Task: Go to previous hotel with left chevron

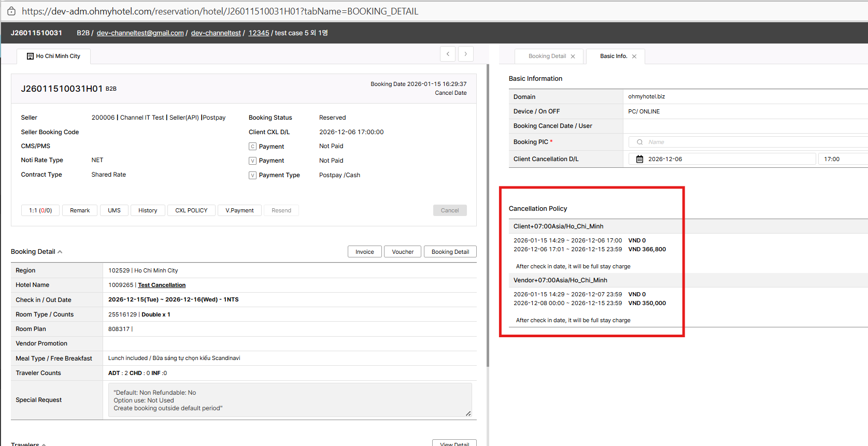Action: point(448,54)
